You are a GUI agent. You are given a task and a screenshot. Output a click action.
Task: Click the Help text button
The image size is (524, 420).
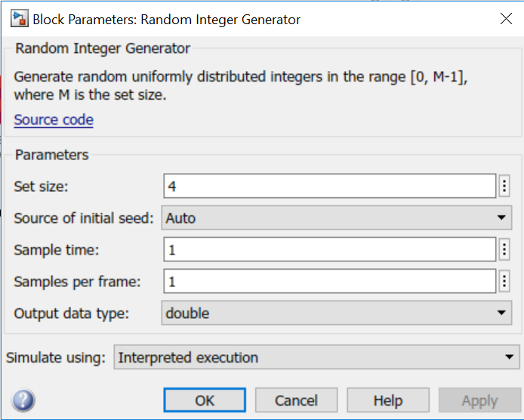click(388, 400)
